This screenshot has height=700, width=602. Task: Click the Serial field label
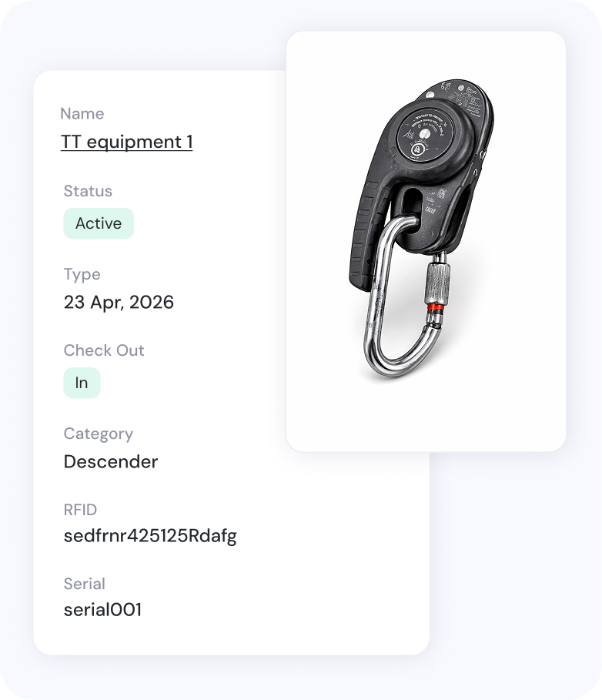click(x=85, y=584)
